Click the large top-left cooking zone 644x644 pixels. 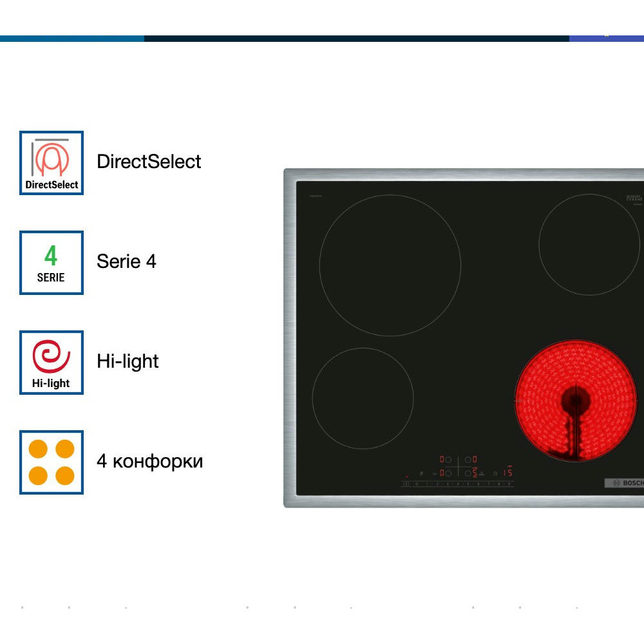click(x=390, y=265)
